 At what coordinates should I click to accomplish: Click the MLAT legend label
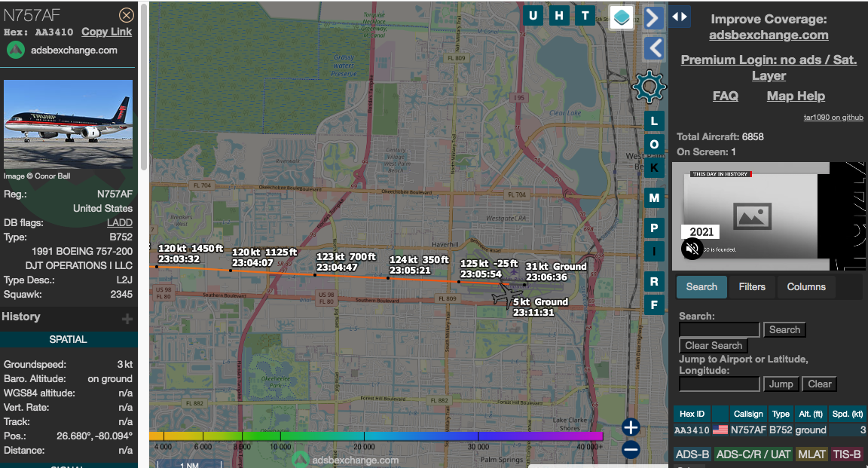pyautogui.click(x=811, y=454)
